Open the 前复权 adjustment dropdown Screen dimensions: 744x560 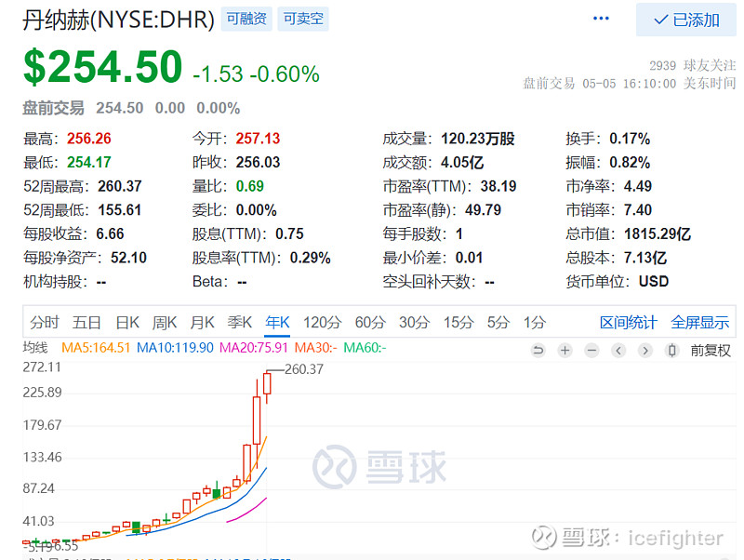[x=711, y=351]
